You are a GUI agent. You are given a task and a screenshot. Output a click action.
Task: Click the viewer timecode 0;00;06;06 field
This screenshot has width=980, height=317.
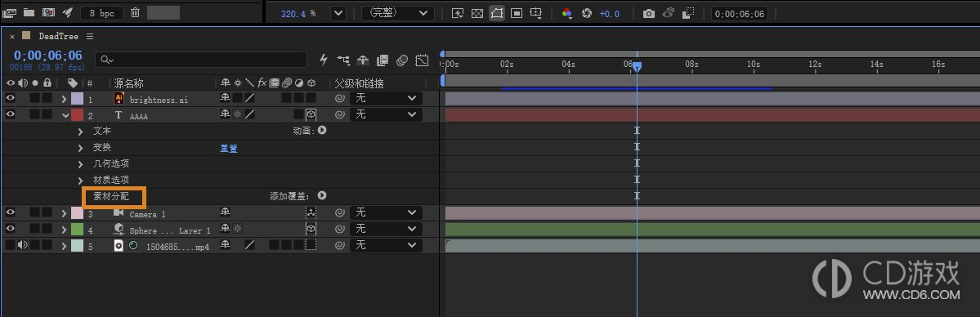(740, 14)
